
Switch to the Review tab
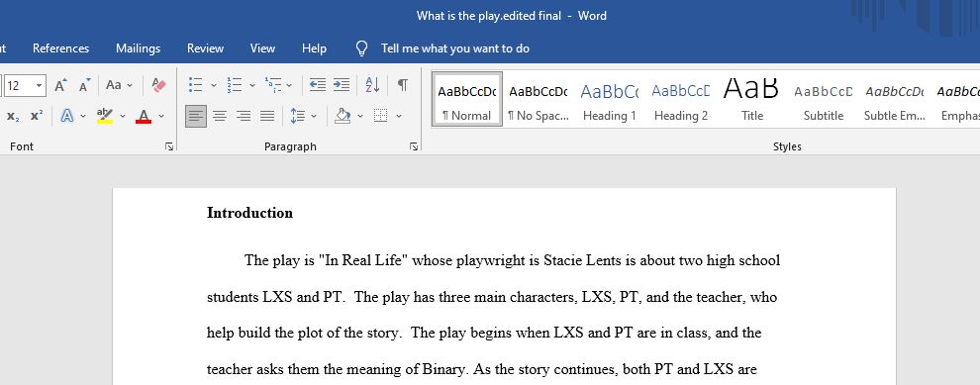(205, 48)
